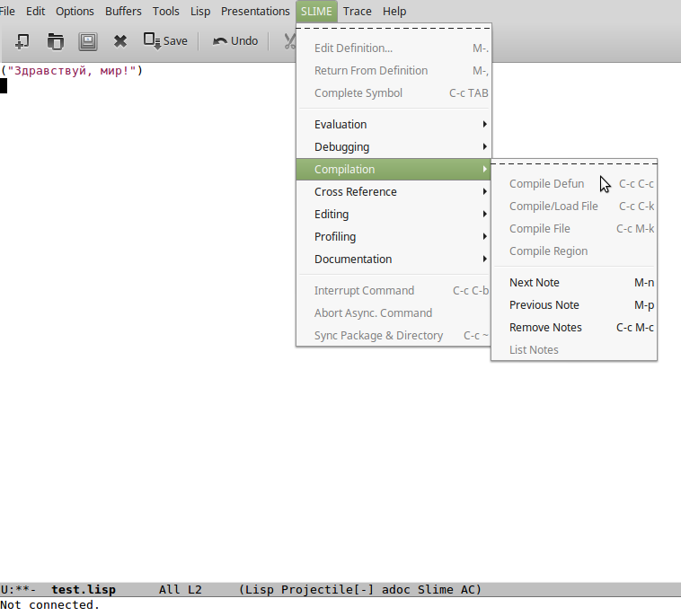Close the buffer with the X icon
Image resolution: width=681 pixels, height=616 pixels.
119,41
